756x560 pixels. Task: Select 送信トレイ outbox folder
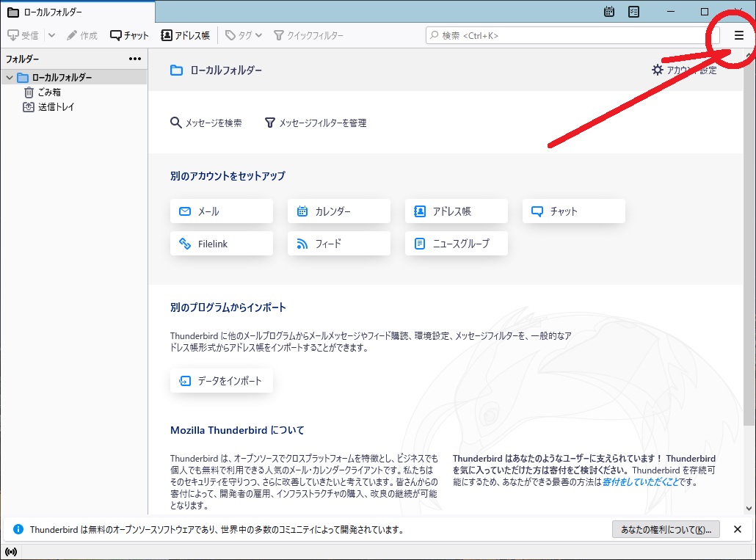tap(56, 106)
